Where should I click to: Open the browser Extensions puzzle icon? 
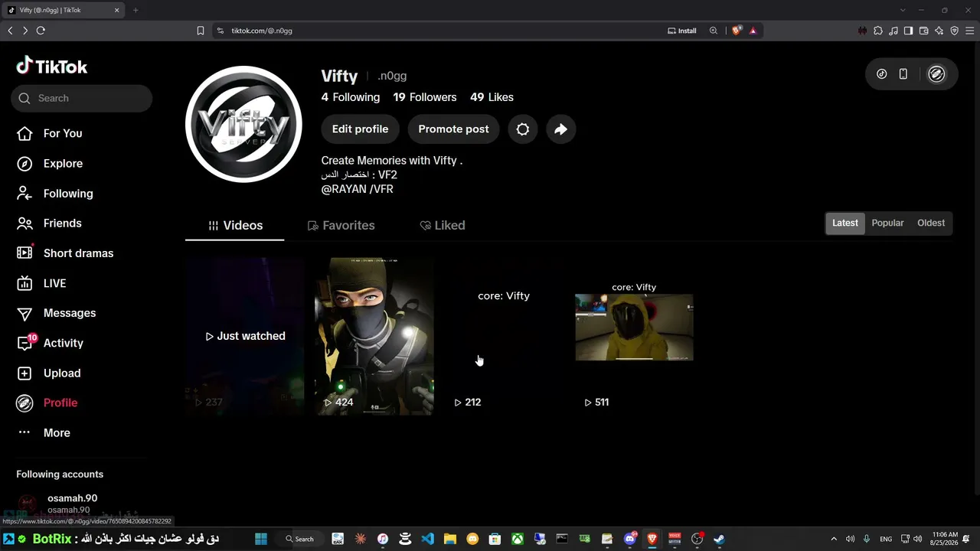pos(878,31)
